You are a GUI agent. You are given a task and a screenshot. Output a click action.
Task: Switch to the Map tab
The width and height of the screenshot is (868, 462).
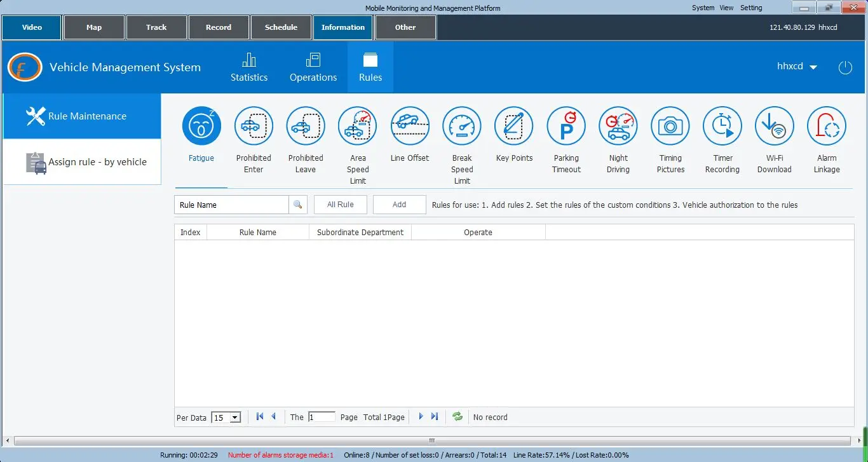pyautogui.click(x=94, y=27)
